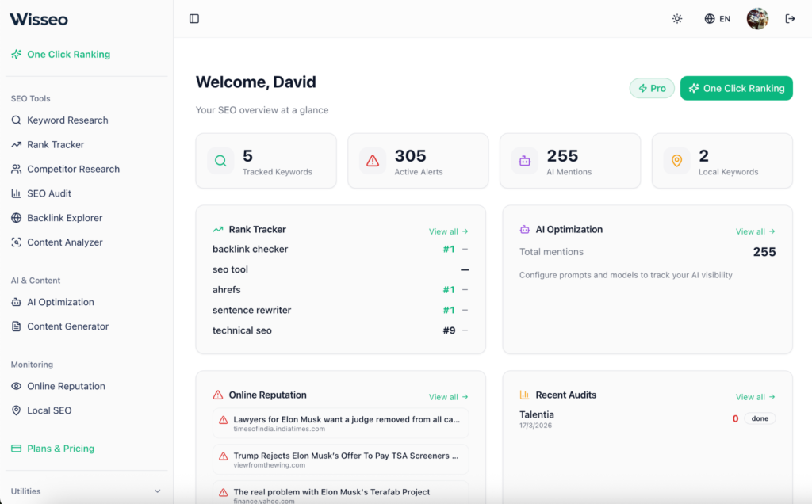This screenshot has width=812, height=504.
Task: Open the Talentia audit entry
Action: coord(537,414)
